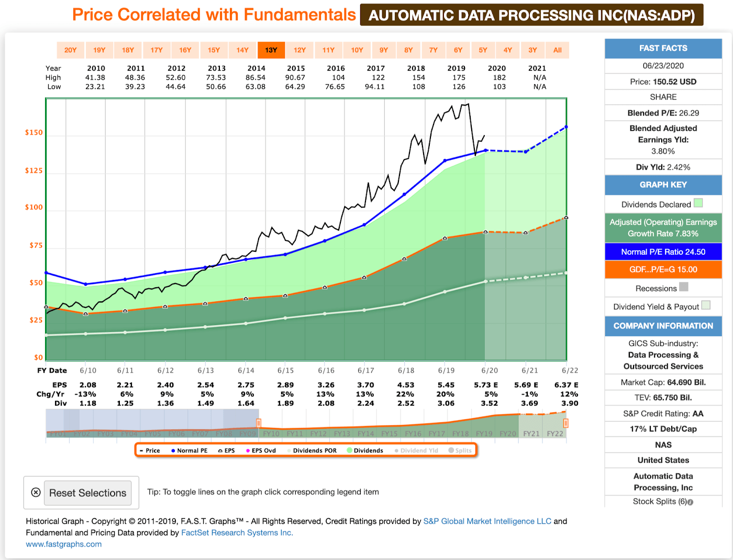Select the active 13Y time range tab
Image resolution: width=733 pixels, height=560 pixels.
(x=271, y=50)
